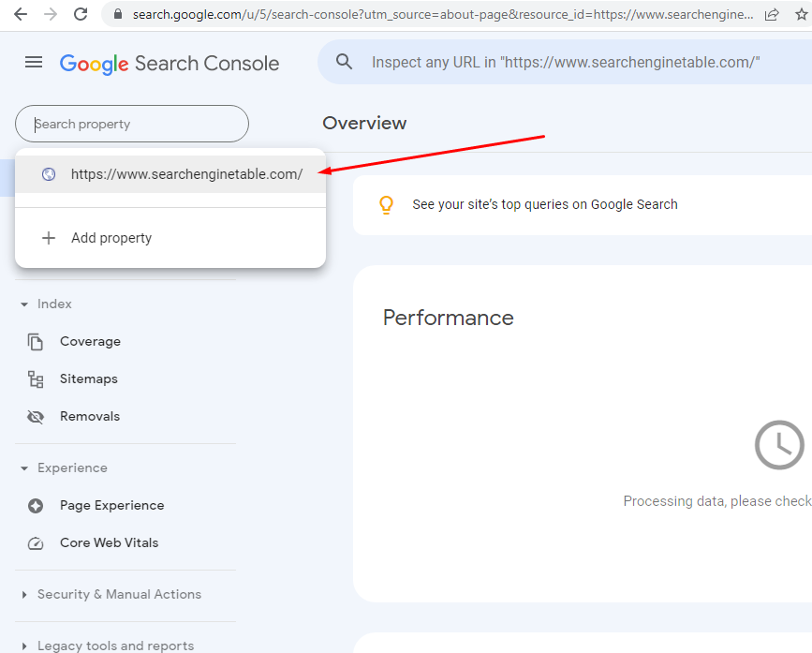Image resolution: width=812 pixels, height=653 pixels.
Task: Click the search magnifier icon
Action: pos(345,62)
